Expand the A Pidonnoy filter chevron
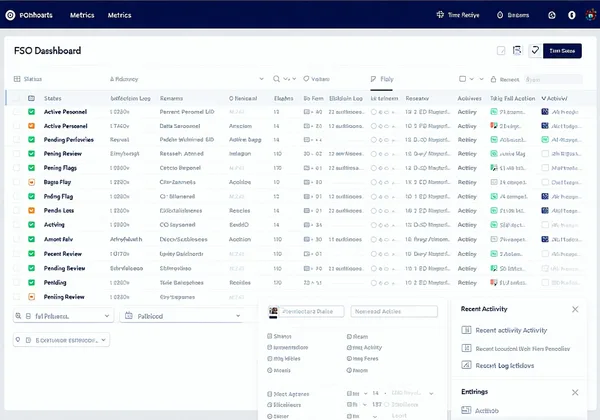 tap(261, 79)
